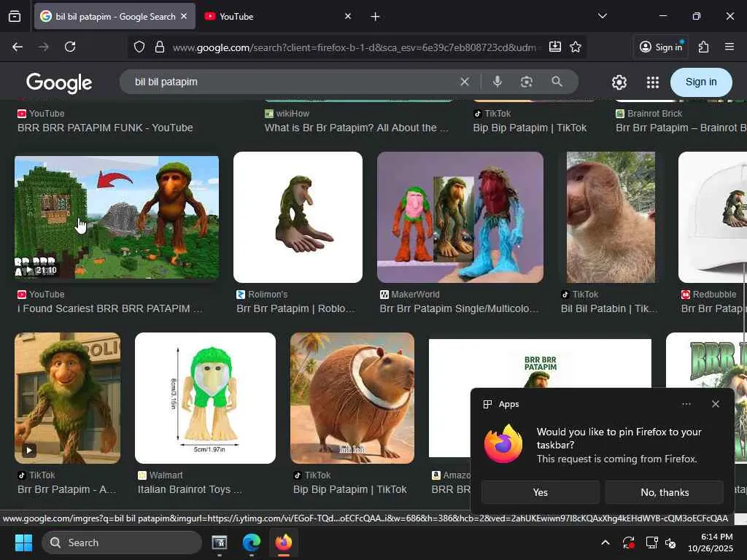747x560 pixels.
Task: Open BRR BRR PATAPIM FUNK - YouTube link
Action: tap(105, 128)
